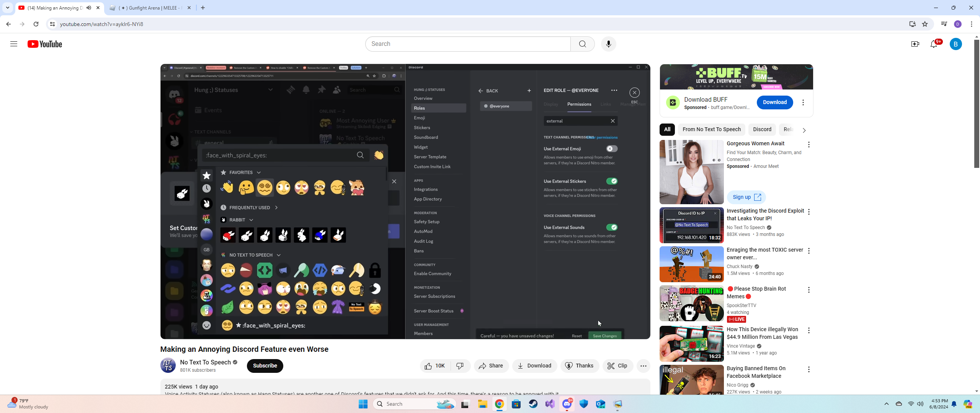Click the YouTube voice search microphone icon
This screenshot has height=413, width=980.
(608, 44)
